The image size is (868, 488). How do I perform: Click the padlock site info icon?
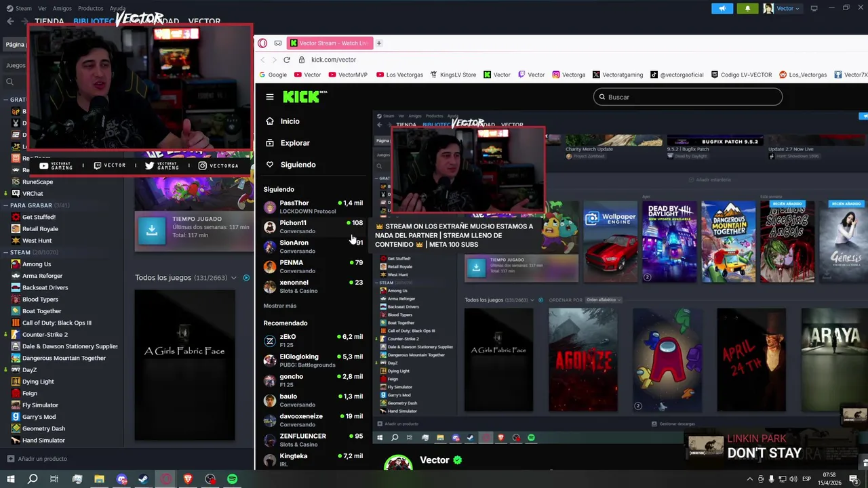pyautogui.click(x=302, y=60)
